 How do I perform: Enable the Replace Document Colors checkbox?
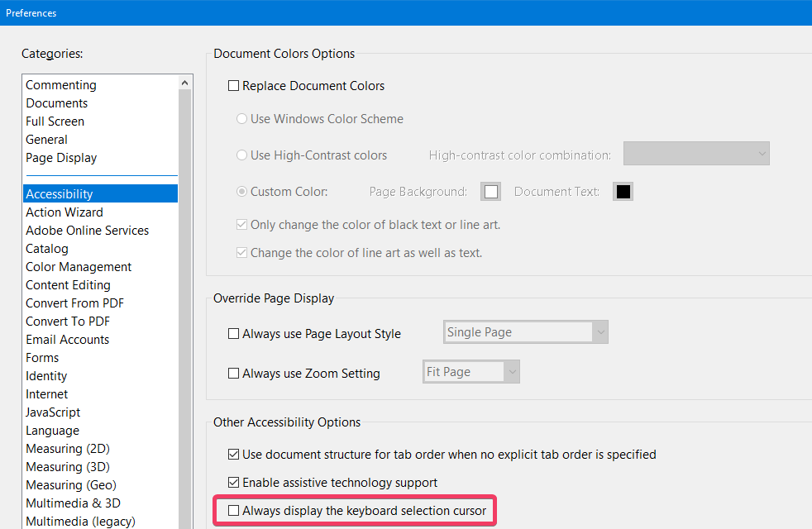234,86
